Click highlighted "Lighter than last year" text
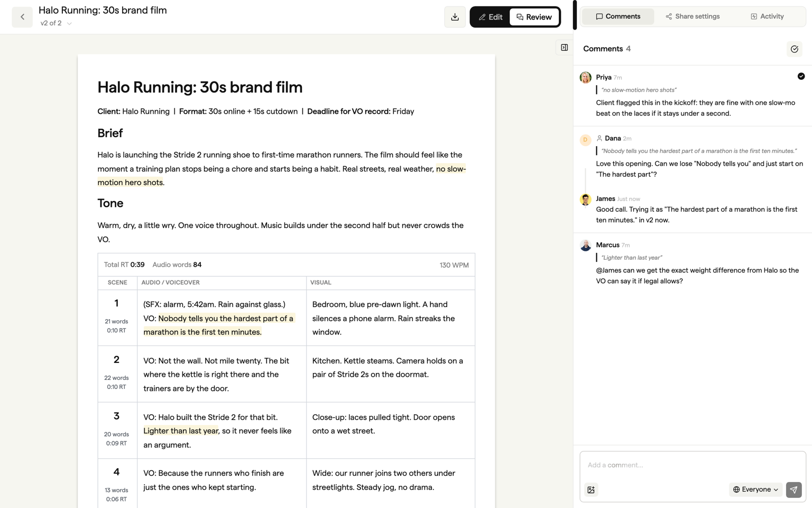Viewport: 812px width, 508px height. pyautogui.click(x=181, y=431)
